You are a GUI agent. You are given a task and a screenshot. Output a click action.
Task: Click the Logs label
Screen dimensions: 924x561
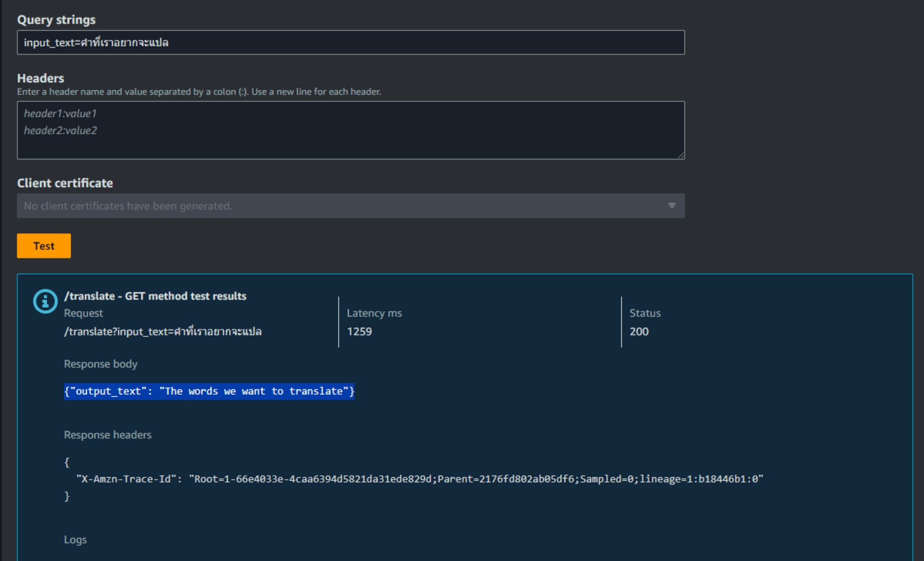[x=75, y=540]
